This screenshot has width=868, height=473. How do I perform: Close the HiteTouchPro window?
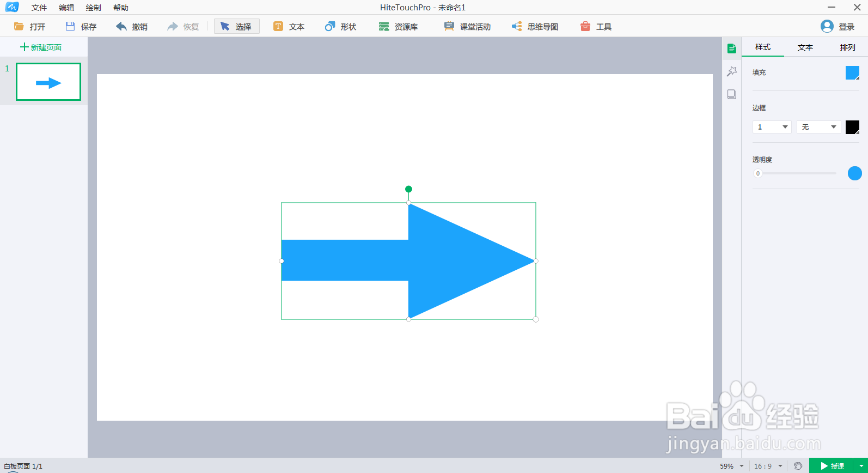pyautogui.click(x=857, y=7)
